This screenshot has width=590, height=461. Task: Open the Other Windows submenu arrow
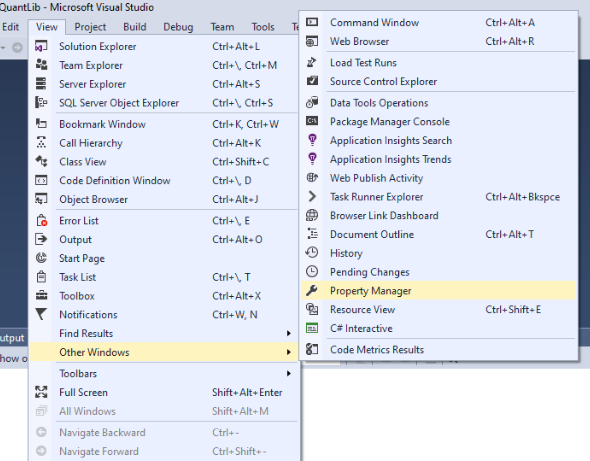click(289, 352)
